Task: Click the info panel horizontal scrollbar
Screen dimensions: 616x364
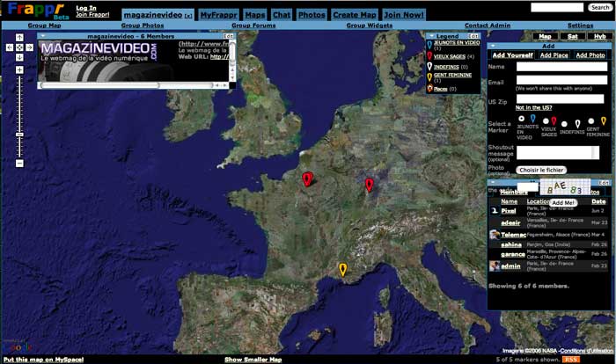Action: coord(134,85)
